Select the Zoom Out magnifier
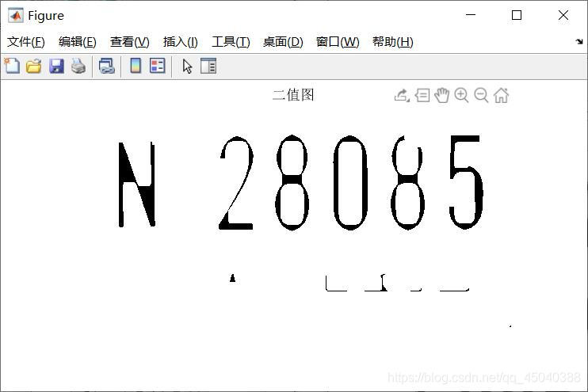This screenshot has height=392, width=588. pos(481,95)
